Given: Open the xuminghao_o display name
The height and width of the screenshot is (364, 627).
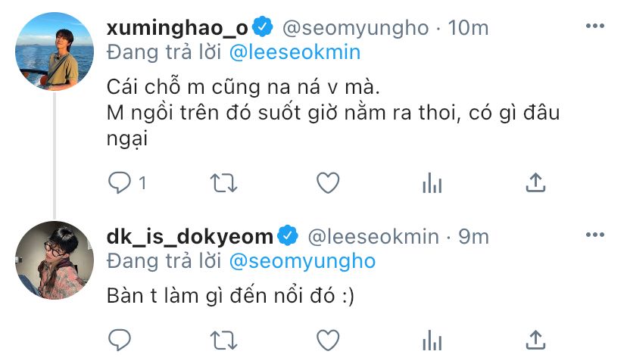Looking at the screenshot, I should click(x=178, y=28).
